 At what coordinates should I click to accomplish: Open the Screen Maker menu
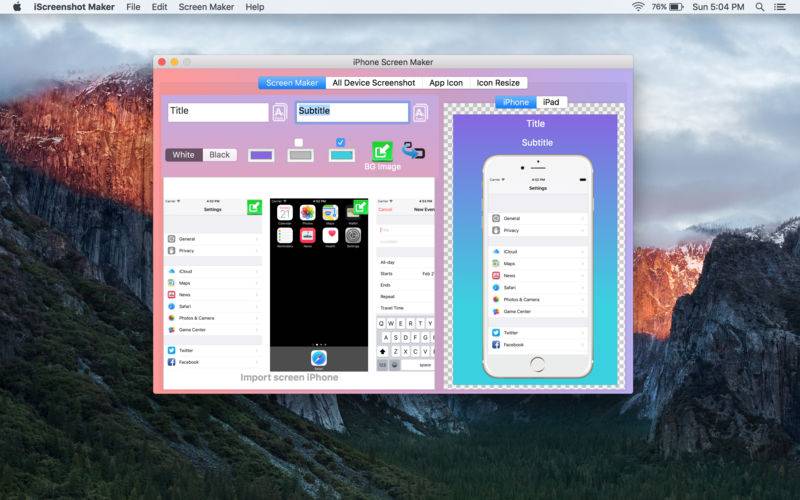[x=206, y=7]
